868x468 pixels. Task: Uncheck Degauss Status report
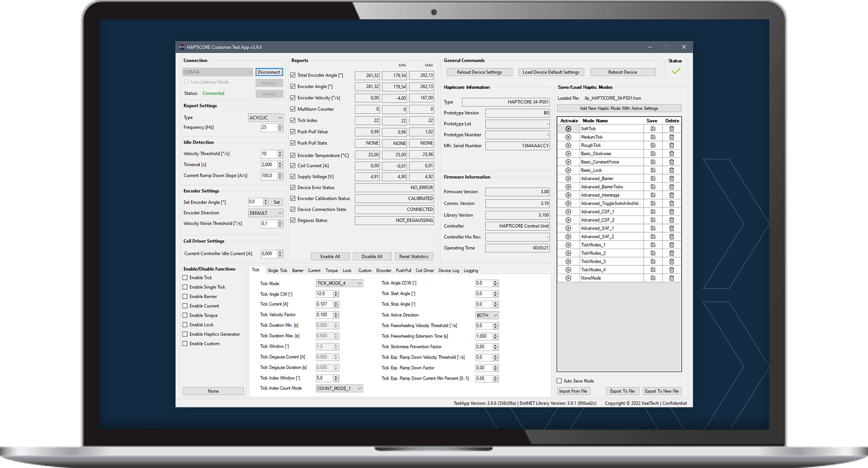(293, 220)
